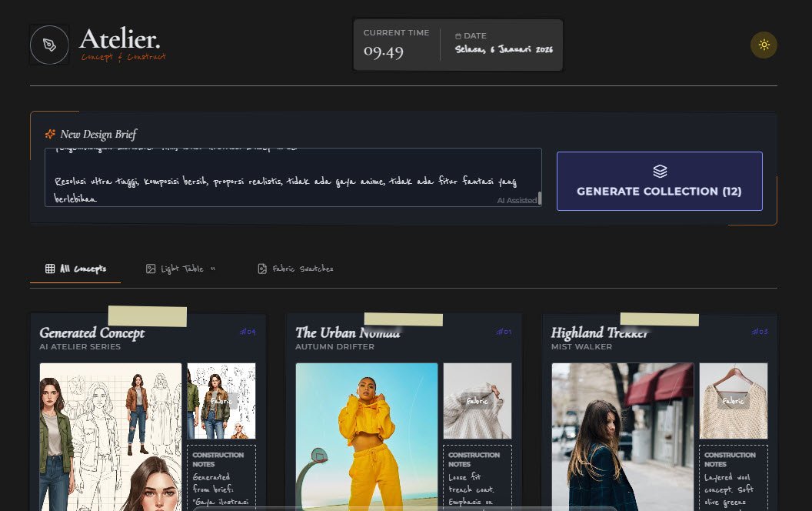
Task: Click the #04 concept number
Action: pos(248,332)
